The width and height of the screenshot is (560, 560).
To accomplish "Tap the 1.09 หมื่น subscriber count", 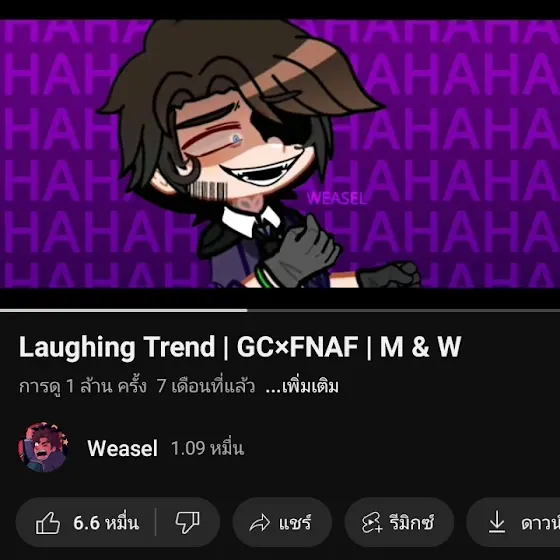I will [x=208, y=448].
